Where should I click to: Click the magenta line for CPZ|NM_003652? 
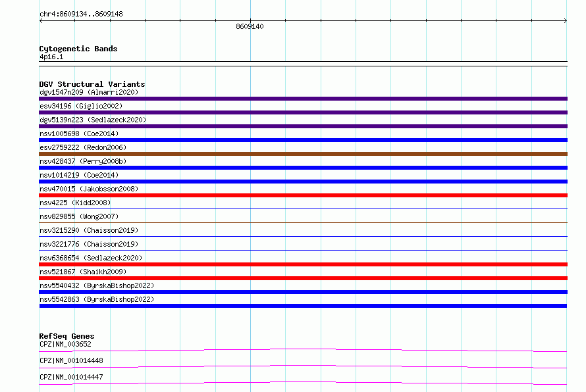(303, 350)
